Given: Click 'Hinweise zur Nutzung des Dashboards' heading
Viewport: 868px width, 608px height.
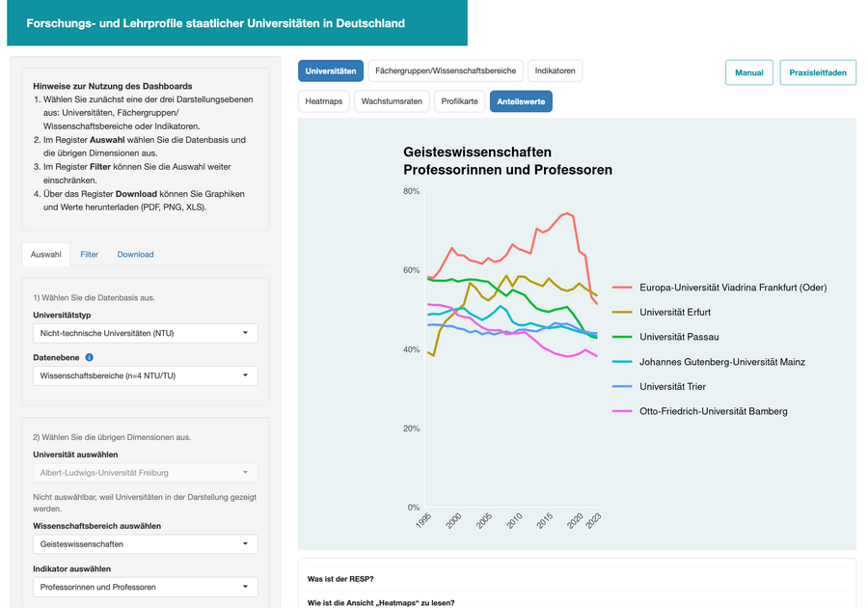Looking at the screenshot, I should 113,87.
